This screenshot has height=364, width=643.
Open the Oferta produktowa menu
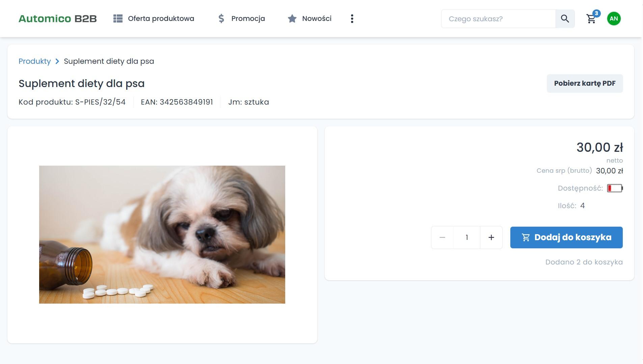point(161,19)
